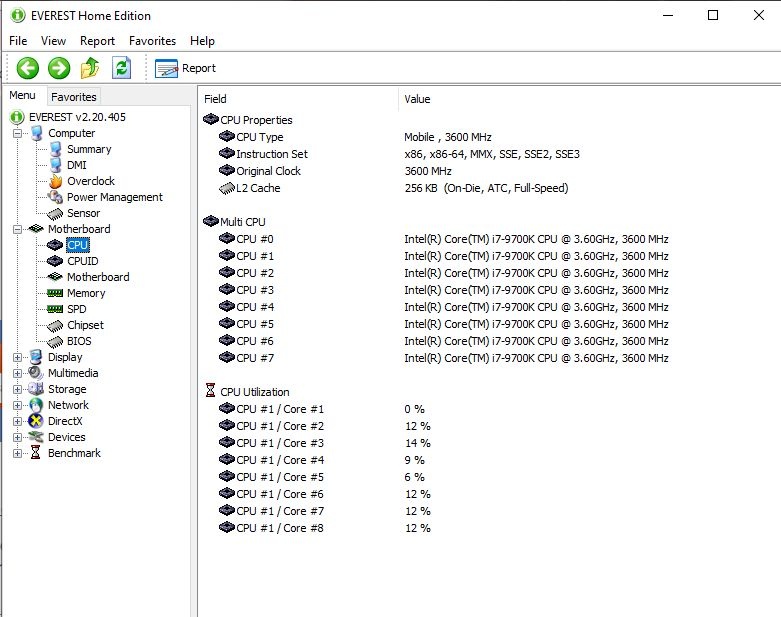Click the CPUID chip icon
The height and width of the screenshot is (617, 781).
pos(55,261)
